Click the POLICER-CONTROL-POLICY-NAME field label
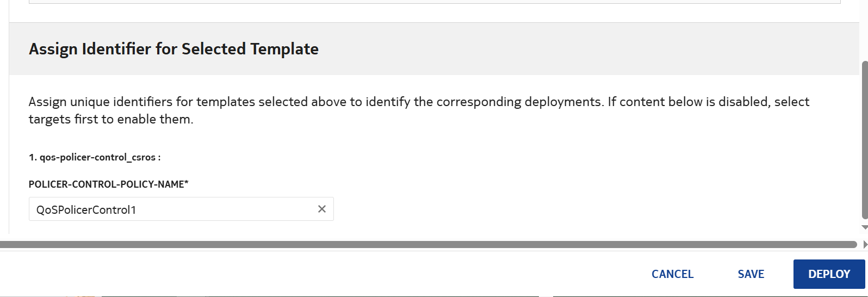 108,184
